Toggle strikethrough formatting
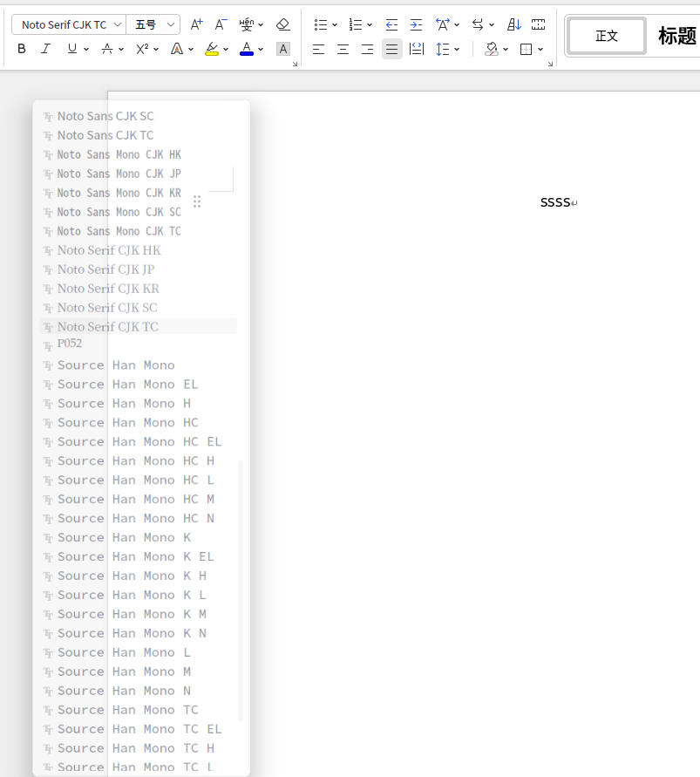Image resolution: width=700 pixels, height=777 pixels. (107, 49)
